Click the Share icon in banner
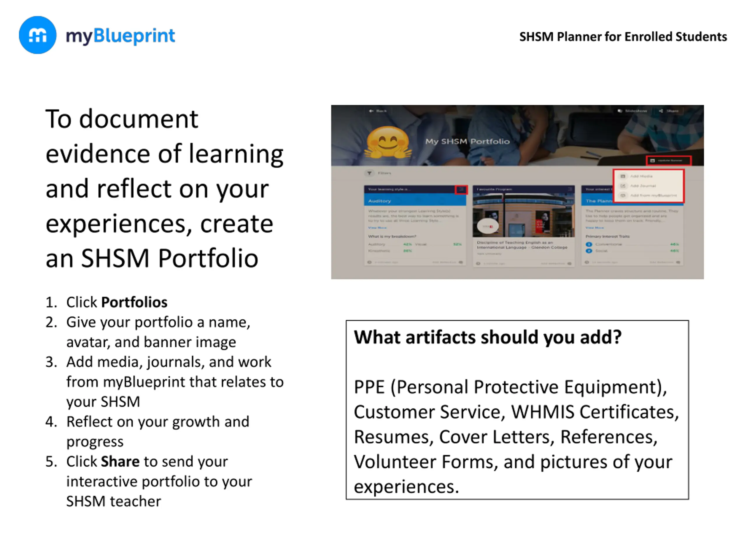The height and width of the screenshot is (560, 747). [661, 111]
